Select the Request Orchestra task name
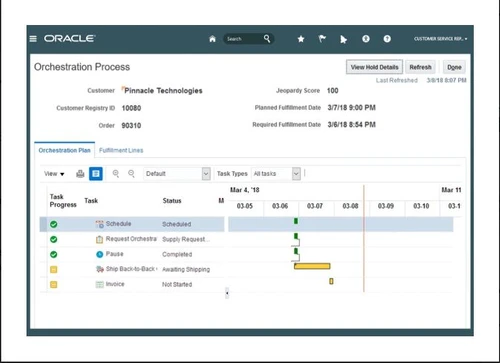Image resolution: width=500 pixels, height=363 pixels. point(131,239)
